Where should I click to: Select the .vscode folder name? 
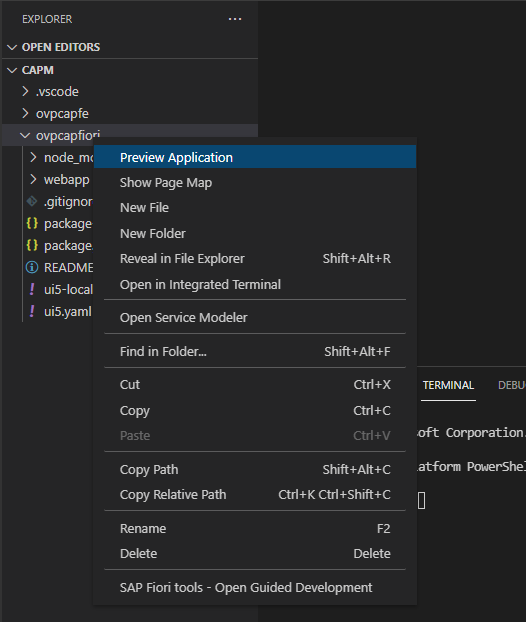pos(57,92)
